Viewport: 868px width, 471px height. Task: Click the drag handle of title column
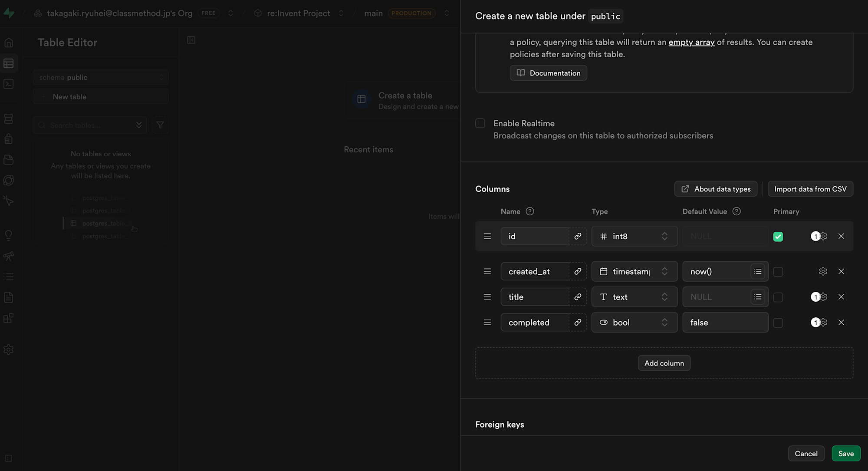click(487, 297)
